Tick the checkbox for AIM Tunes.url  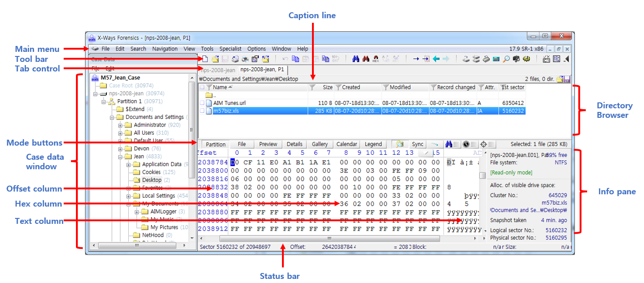202,103
